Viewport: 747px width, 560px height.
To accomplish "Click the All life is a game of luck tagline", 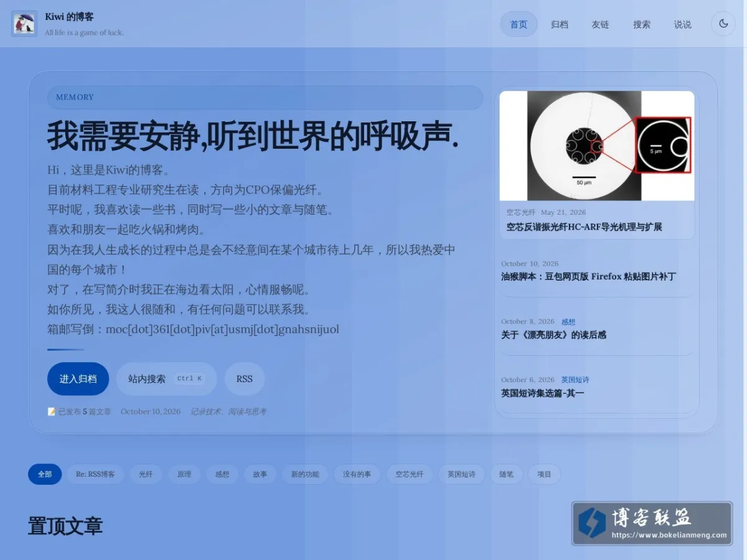I will coord(84,32).
